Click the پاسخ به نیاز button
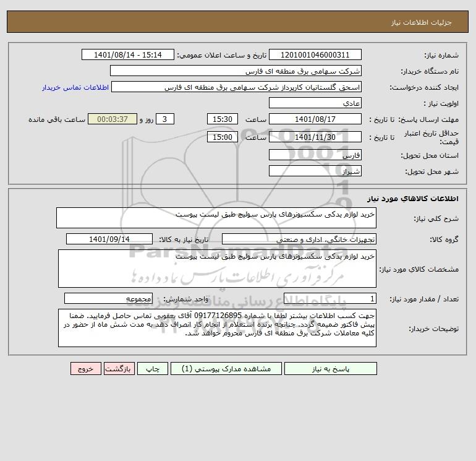Screen dimensions: 476x461 coord(331,369)
